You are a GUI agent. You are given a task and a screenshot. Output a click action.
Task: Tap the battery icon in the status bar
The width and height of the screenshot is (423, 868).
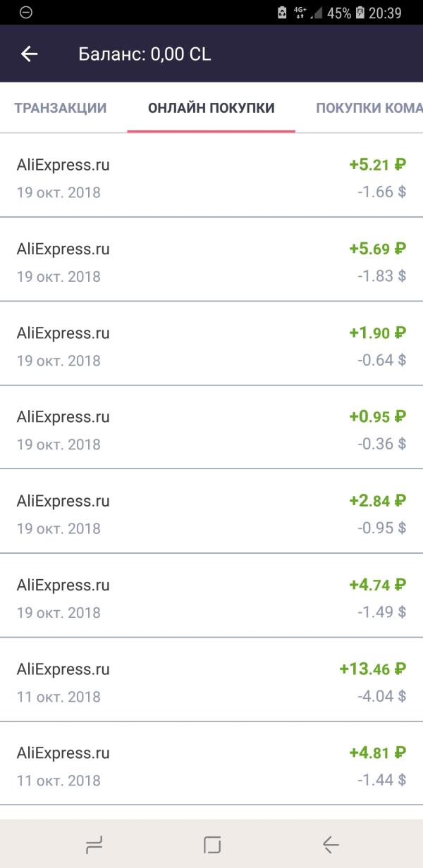360,13
